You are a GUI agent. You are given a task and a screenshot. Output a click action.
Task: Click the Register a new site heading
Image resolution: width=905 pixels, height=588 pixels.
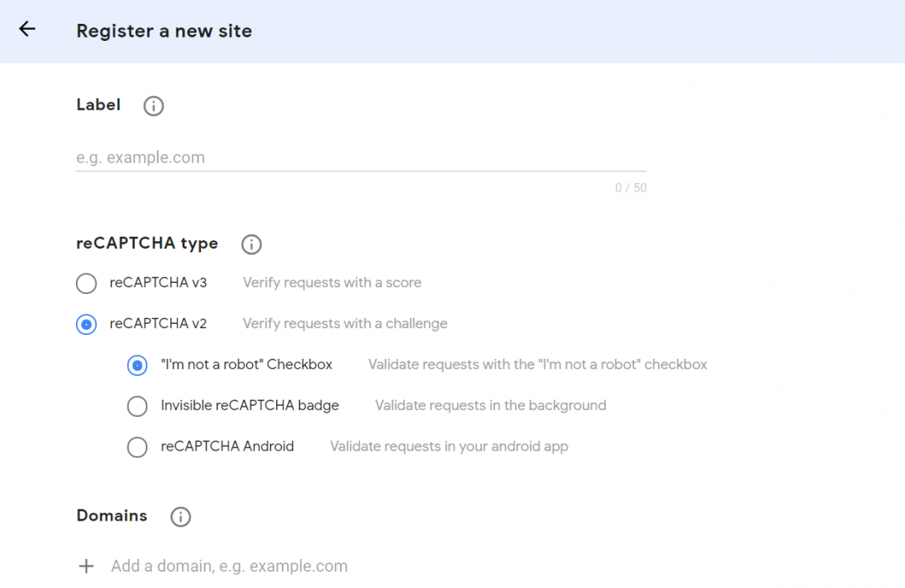coord(164,31)
